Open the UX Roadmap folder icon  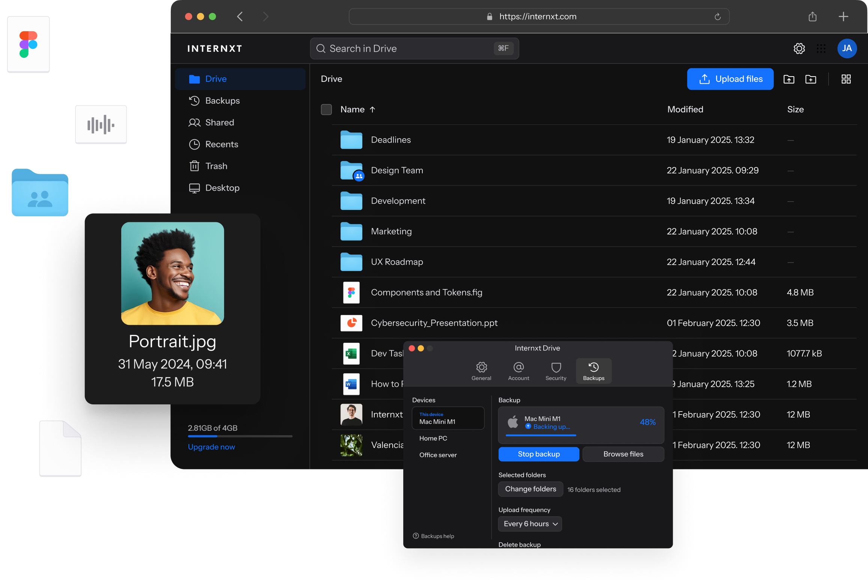351,262
